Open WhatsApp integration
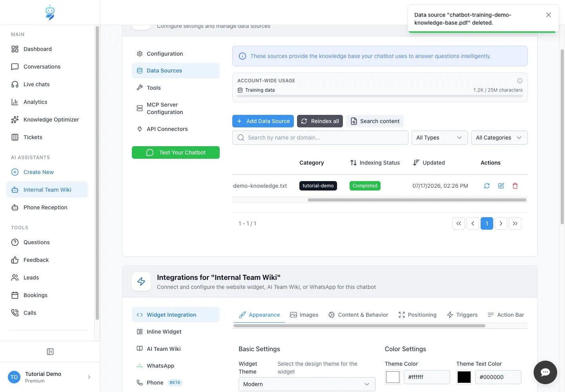The image size is (565, 392). 176,366
